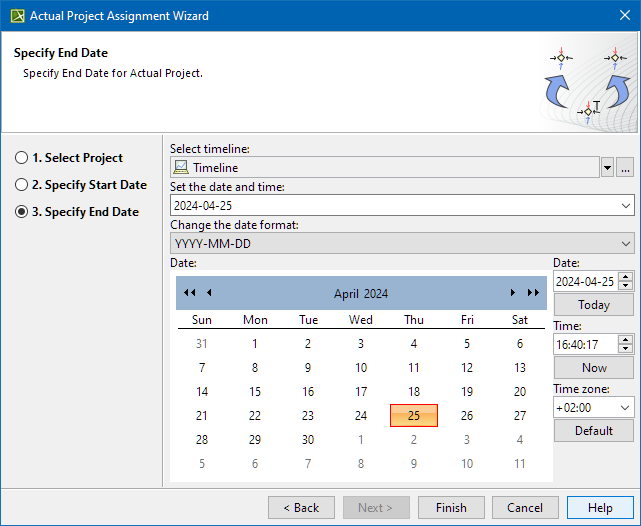This screenshot has height=526, width=641.
Task: Increase the date spinner value
Action: point(626,277)
